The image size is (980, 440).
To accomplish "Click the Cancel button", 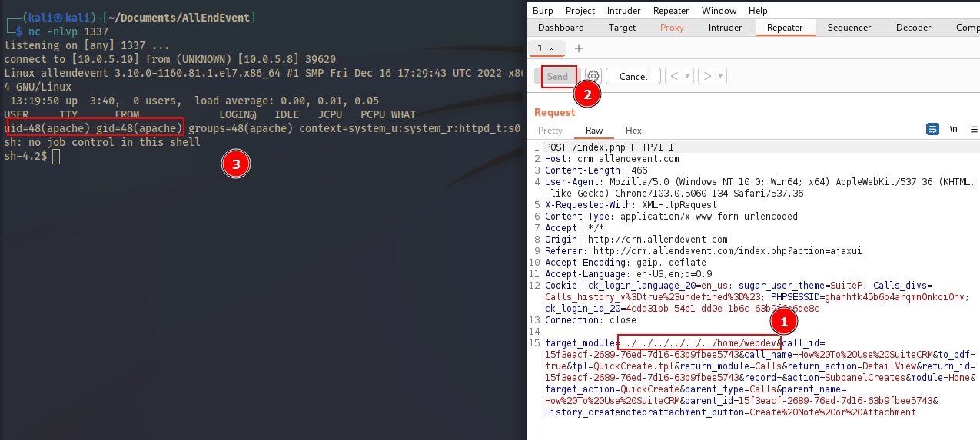I will point(633,76).
